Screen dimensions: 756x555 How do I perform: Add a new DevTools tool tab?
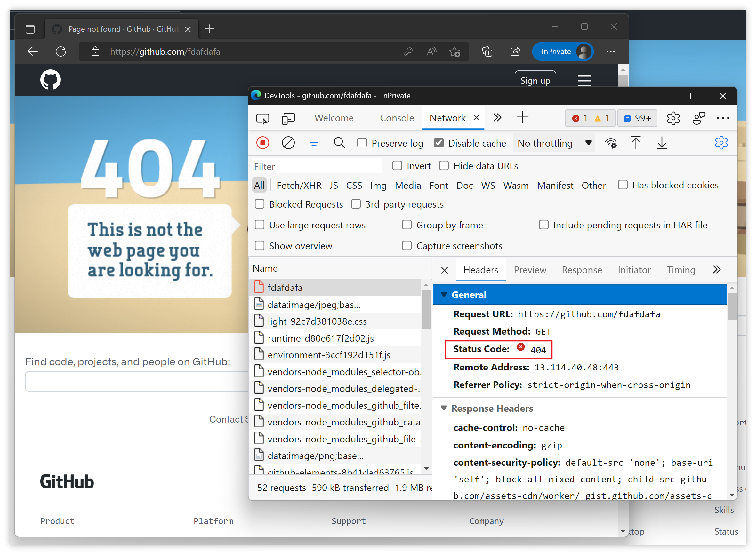point(522,118)
